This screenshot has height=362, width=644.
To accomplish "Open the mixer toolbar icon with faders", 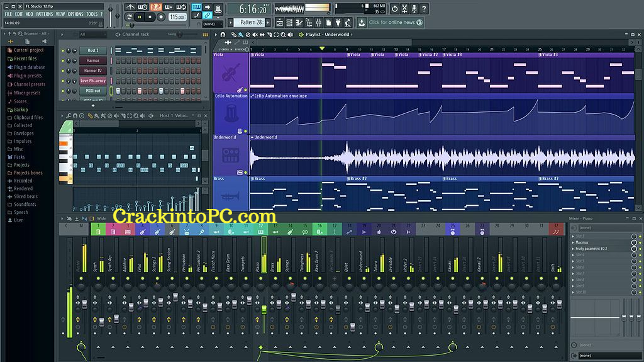I will click(319, 23).
